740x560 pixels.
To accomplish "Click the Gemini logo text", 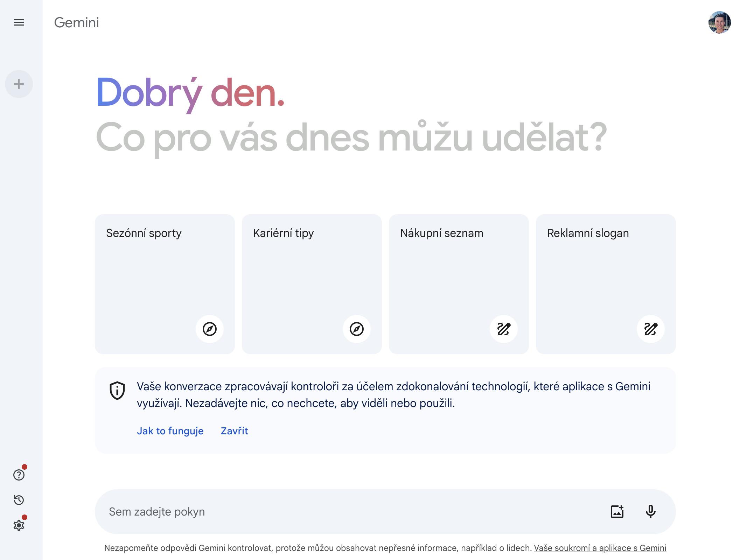I will [76, 23].
